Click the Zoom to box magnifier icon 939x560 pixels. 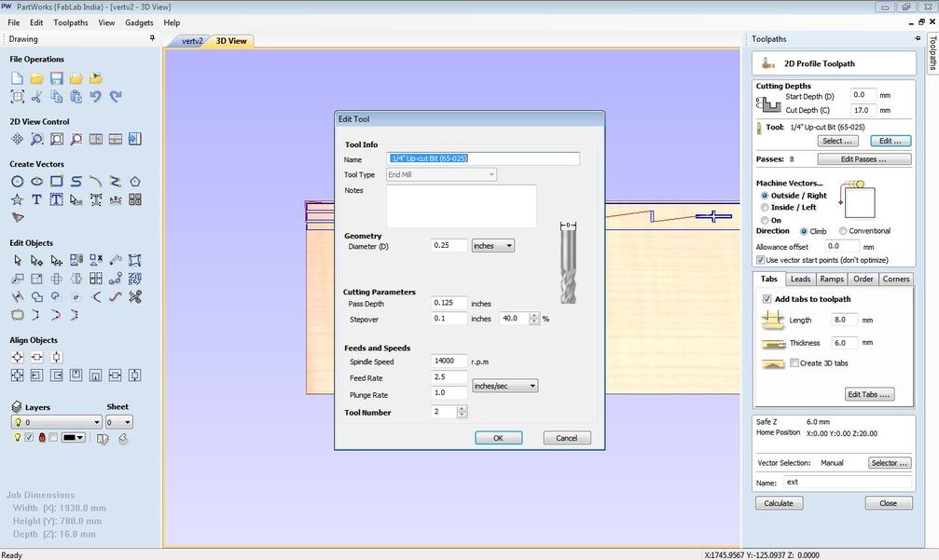[x=36, y=140]
